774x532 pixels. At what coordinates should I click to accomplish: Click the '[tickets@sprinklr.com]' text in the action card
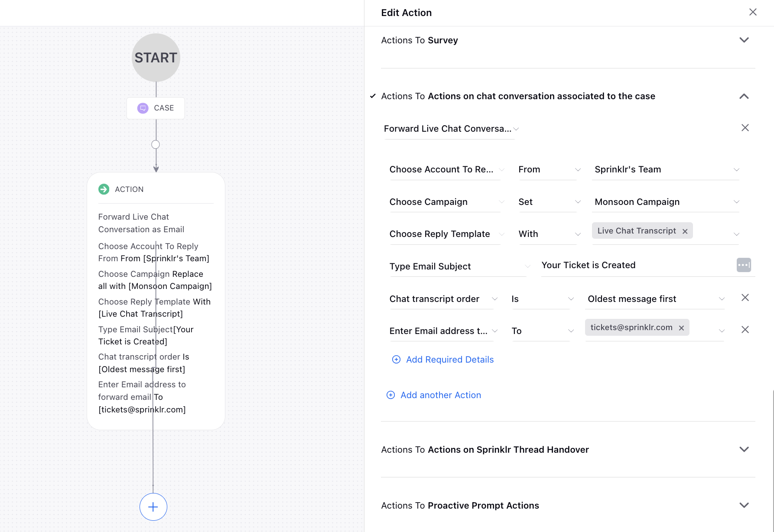pos(142,409)
